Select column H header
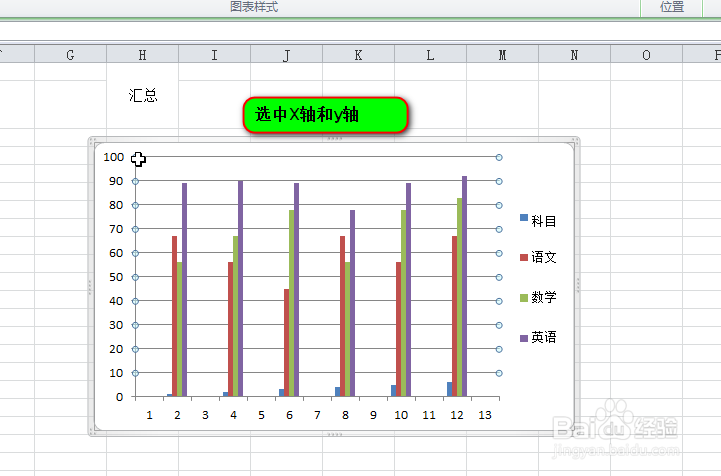The image size is (721, 476). tap(143, 55)
